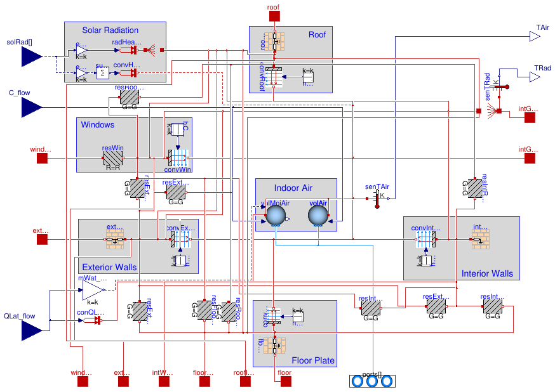Image resolution: width=555 pixels, height=392 pixels.
Task: Select the lower intG... heat port on right
Action: 530,158
